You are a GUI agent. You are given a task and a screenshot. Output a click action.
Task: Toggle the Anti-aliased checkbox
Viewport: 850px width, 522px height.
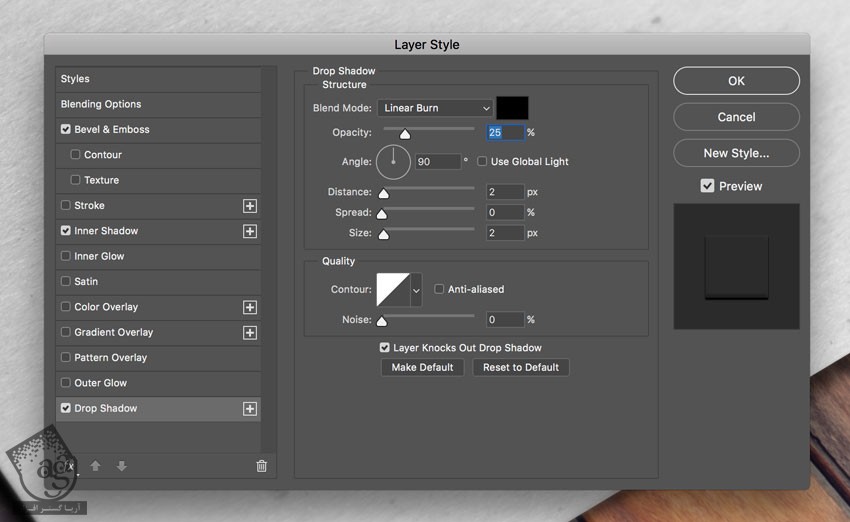[439, 289]
